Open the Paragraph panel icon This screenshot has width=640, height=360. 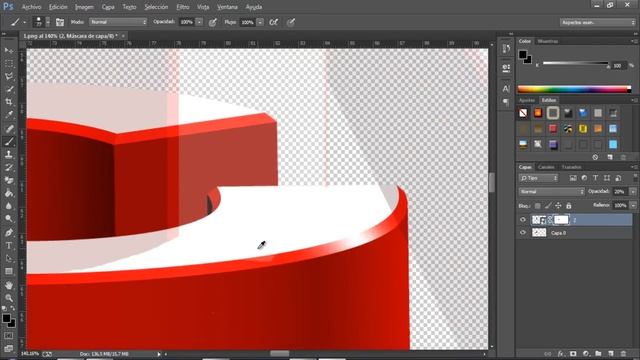506,102
